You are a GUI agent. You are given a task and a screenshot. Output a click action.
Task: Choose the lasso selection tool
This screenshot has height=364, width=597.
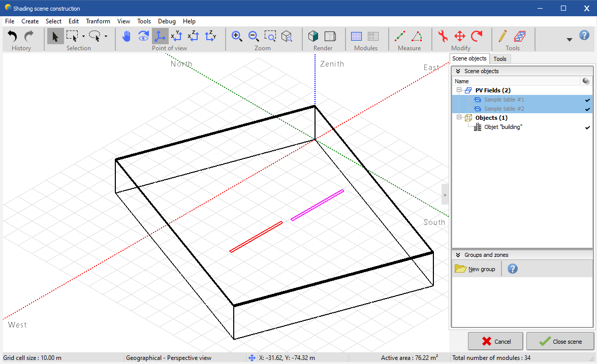[95, 36]
